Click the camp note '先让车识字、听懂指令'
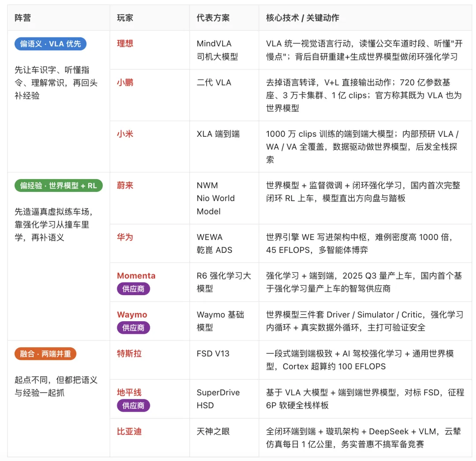The height and width of the screenshot is (461, 476). tap(56, 82)
